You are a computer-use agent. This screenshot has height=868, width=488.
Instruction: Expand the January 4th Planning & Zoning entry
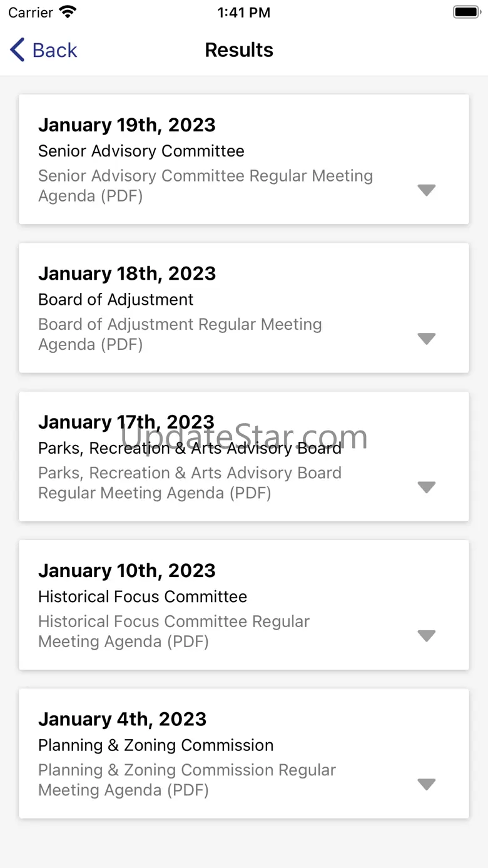(x=426, y=784)
